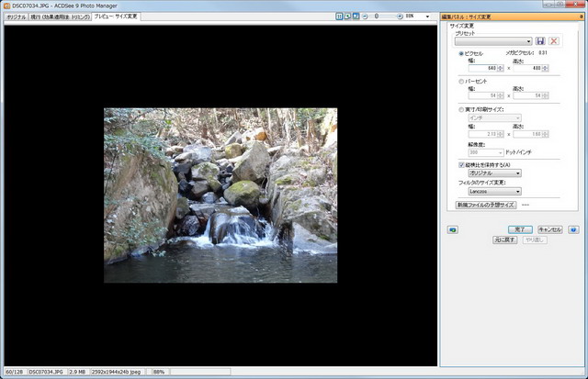Click the pixel height field showing 480

(527, 68)
